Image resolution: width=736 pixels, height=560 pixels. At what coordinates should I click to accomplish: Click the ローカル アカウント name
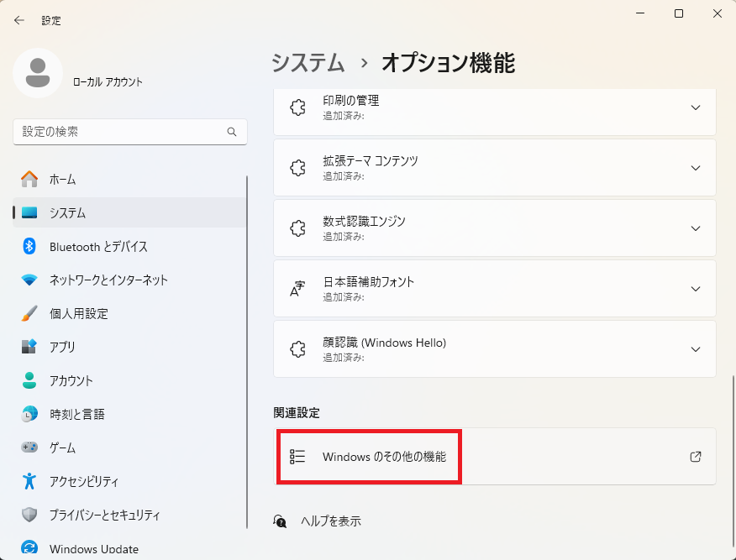[108, 81]
